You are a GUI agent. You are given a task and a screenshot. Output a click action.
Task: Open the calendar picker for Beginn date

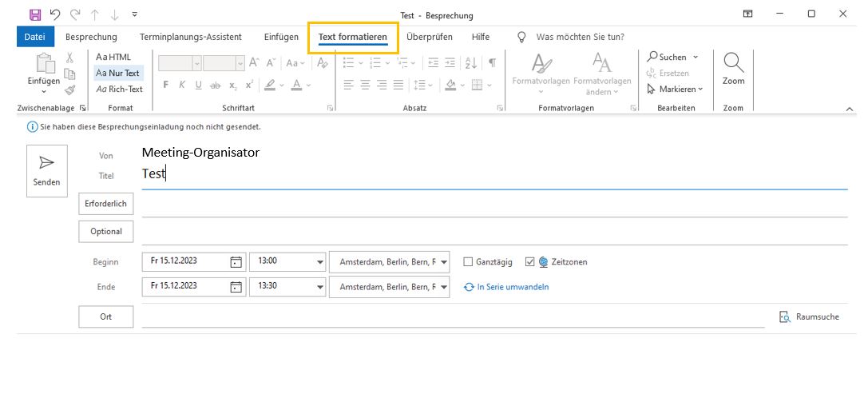tap(236, 262)
